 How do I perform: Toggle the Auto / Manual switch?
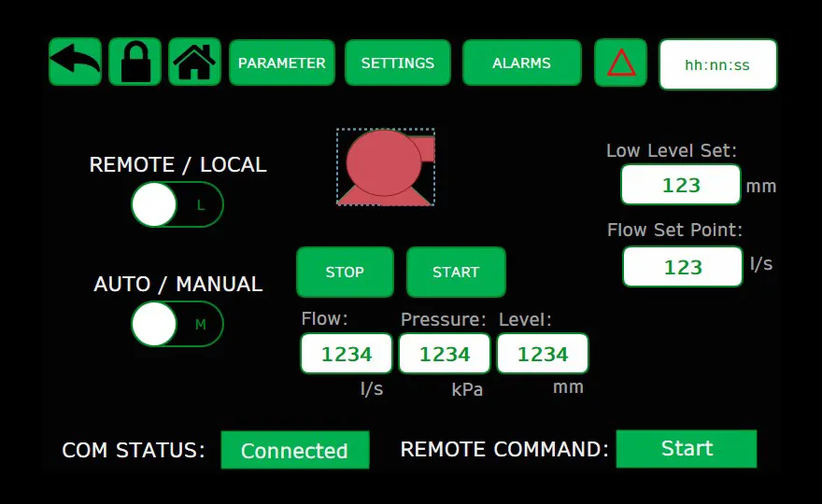point(177,324)
